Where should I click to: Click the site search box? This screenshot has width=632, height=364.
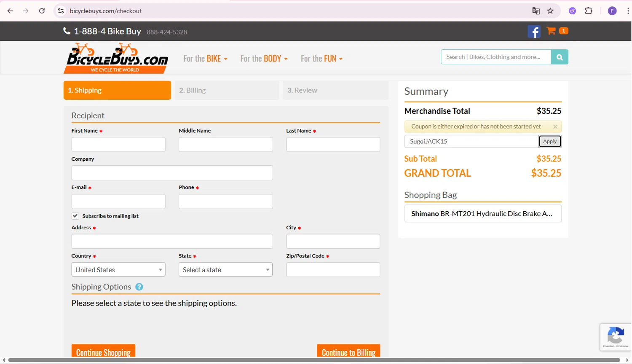click(496, 57)
